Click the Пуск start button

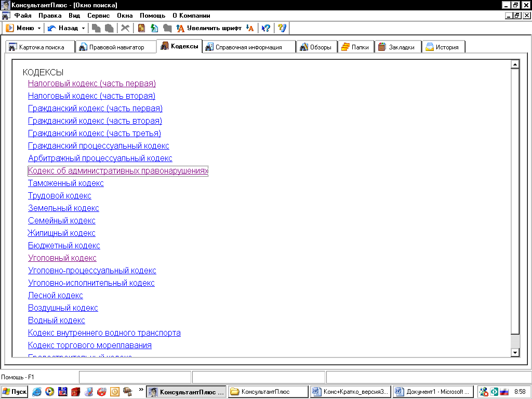tap(15, 392)
